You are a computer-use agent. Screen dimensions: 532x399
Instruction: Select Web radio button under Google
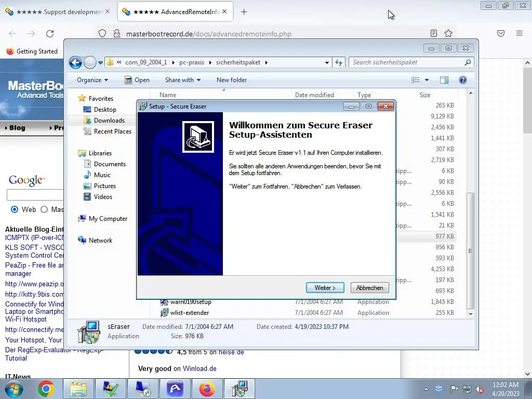(15, 209)
